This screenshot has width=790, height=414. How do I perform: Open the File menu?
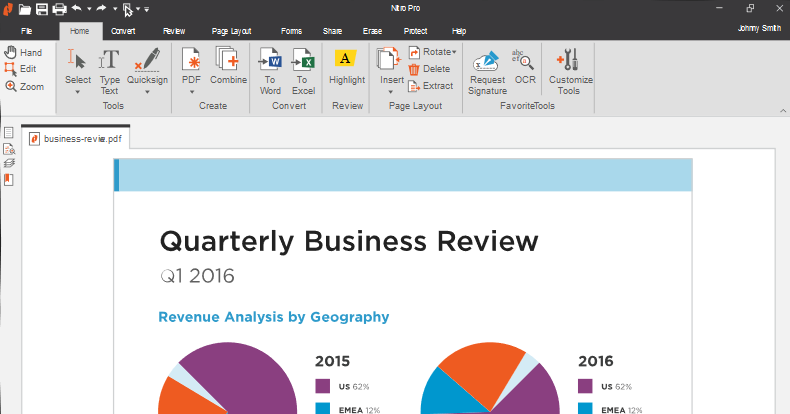point(27,31)
